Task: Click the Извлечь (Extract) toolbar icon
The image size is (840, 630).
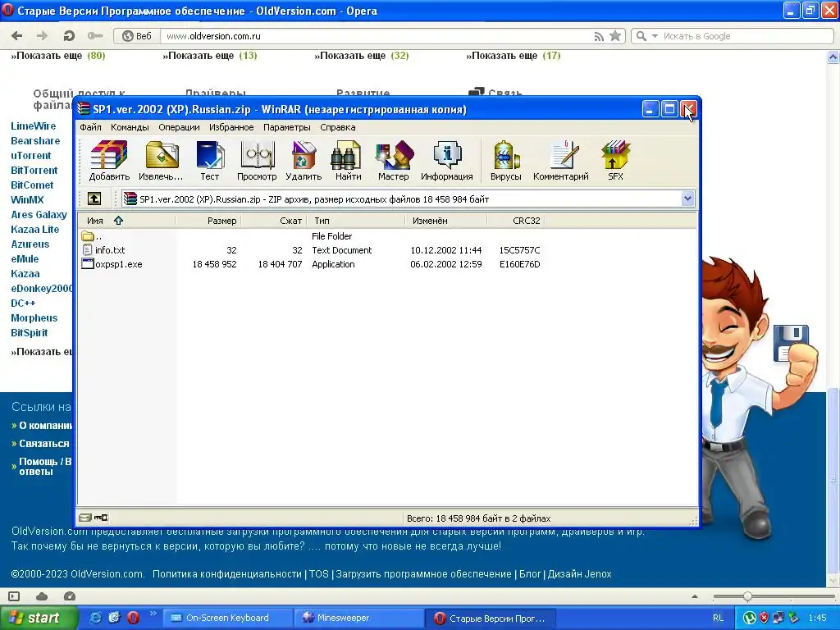Action: coord(162,160)
